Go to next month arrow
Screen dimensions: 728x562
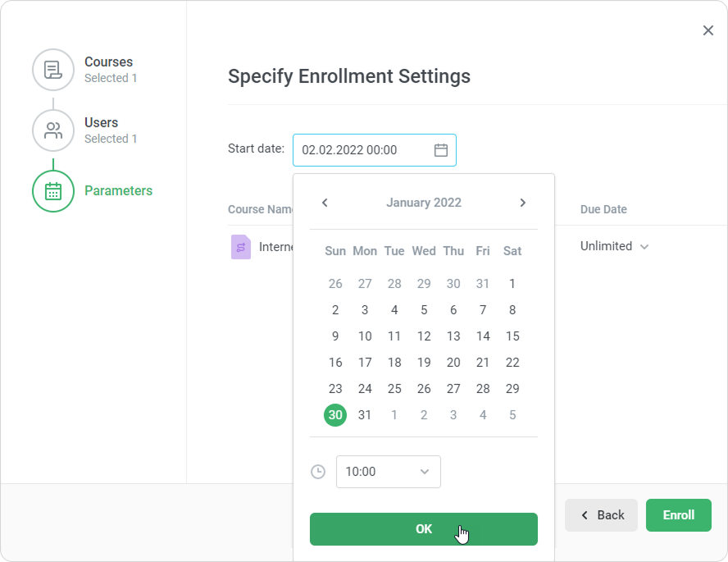point(523,203)
